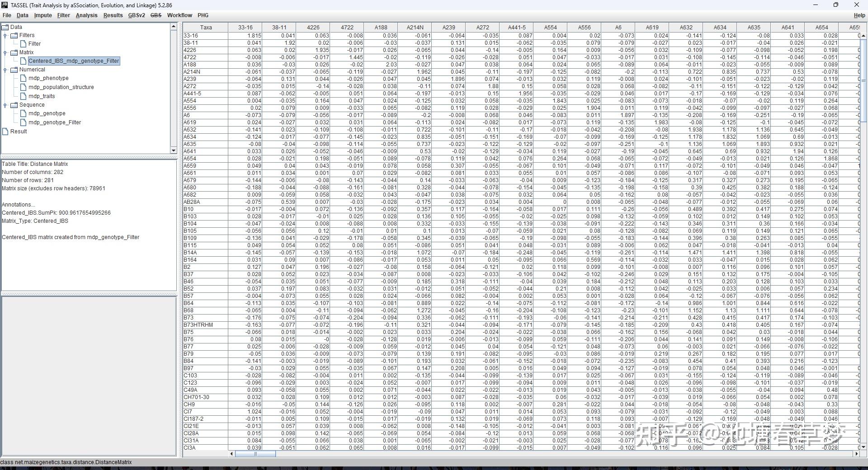Click the 4722 column header
This screenshot has width=868, height=470.
(347, 28)
